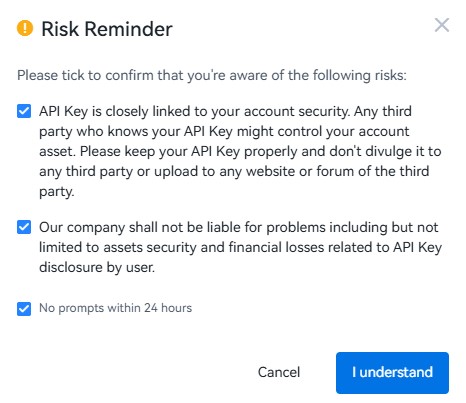The image size is (466, 403).
Task: Close the Risk Reminder dialog with X
Action: 442,25
